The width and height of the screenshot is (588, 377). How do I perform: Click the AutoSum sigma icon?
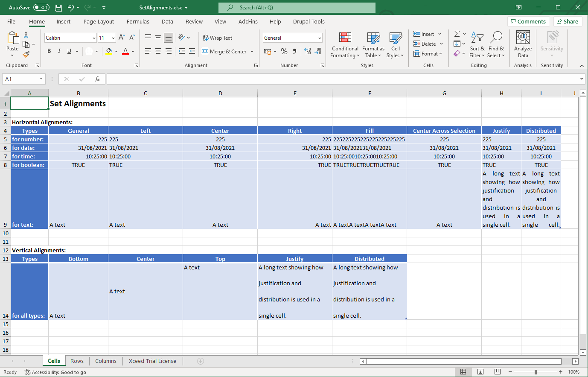click(457, 34)
